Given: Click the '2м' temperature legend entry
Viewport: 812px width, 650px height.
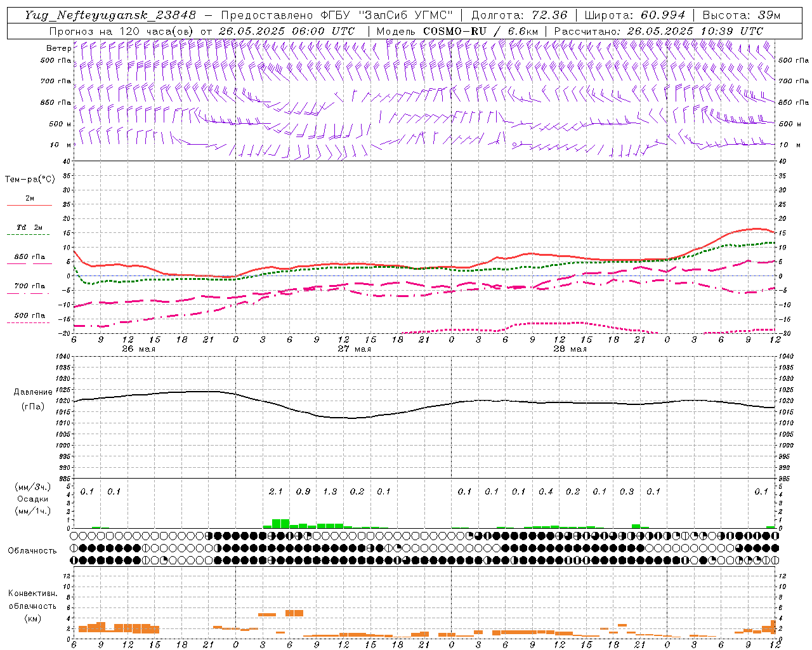Looking at the screenshot, I should click(30, 198).
